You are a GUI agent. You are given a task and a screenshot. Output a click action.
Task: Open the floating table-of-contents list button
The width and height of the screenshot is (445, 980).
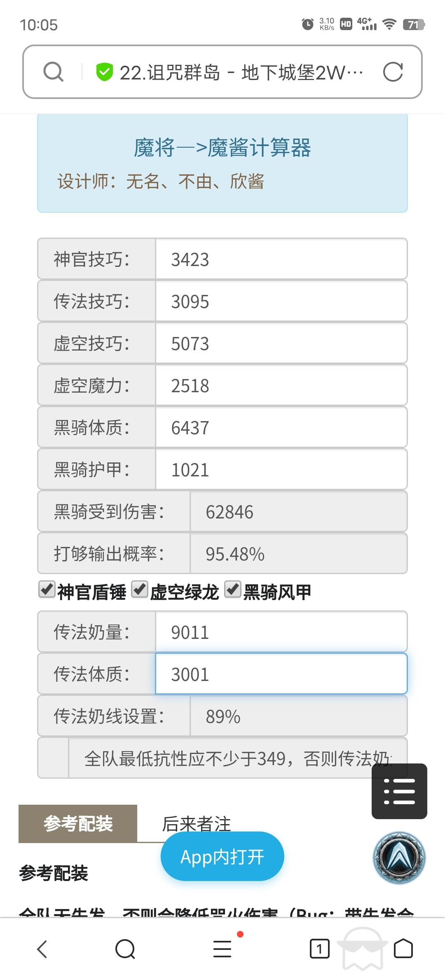coord(399,791)
